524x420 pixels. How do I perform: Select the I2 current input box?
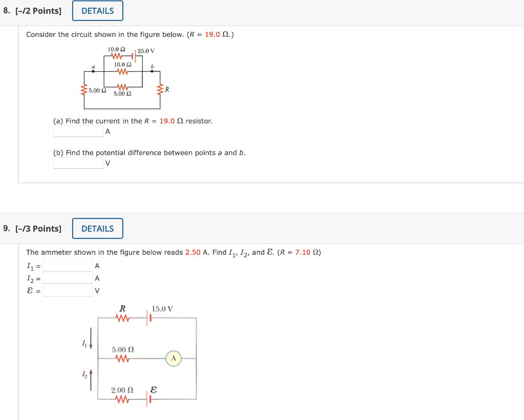point(68,278)
